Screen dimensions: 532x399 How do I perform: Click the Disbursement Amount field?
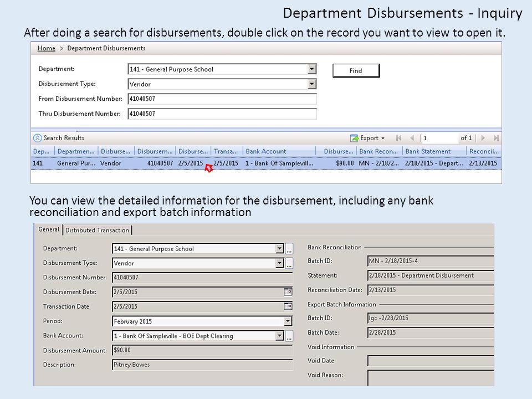pyautogui.click(x=202, y=350)
